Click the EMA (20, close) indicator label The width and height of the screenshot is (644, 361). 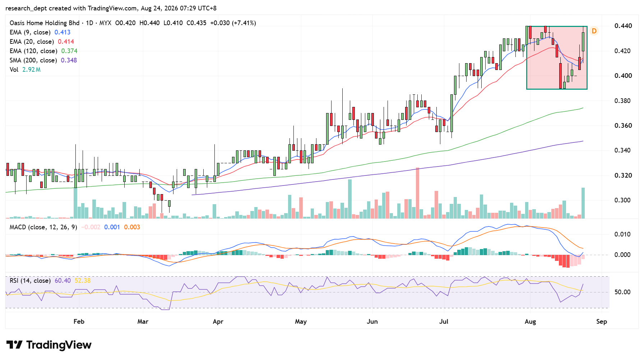(32, 42)
